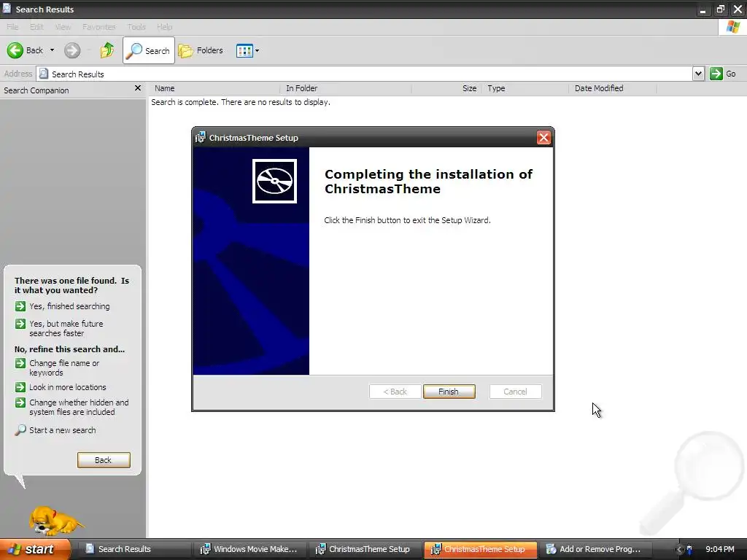Select Yes, but make future searches faster
Viewport: 747px width, 560px height.
tap(59, 328)
